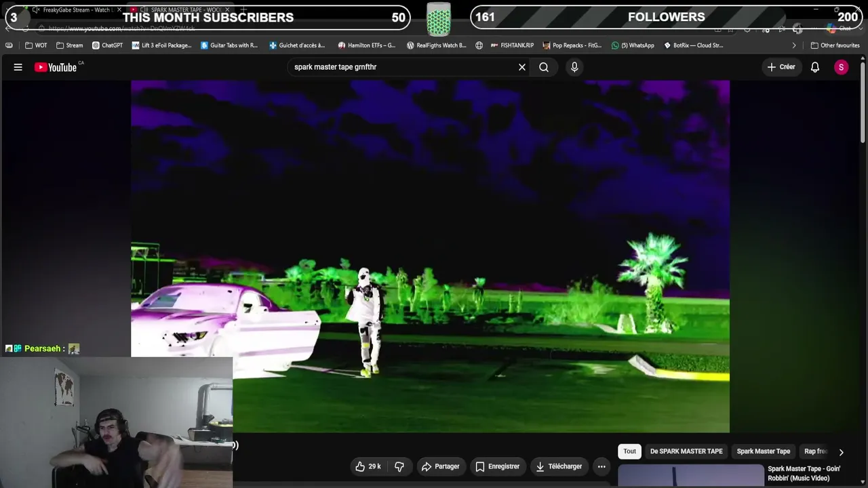Show more filter chips with right arrow
Viewport: 868px width, 488px height.
point(841,452)
